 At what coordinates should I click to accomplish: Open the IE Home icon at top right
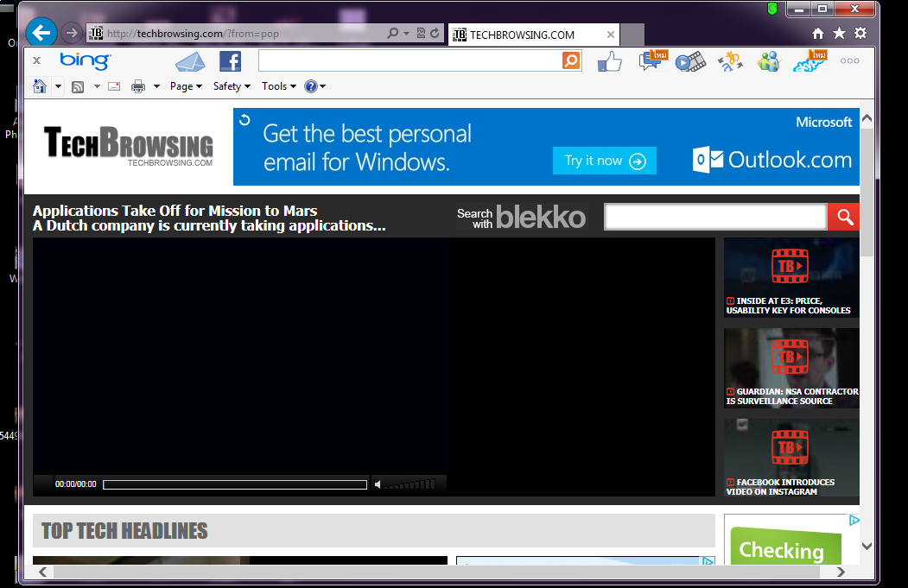pyautogui.click(x=817, y=34)
